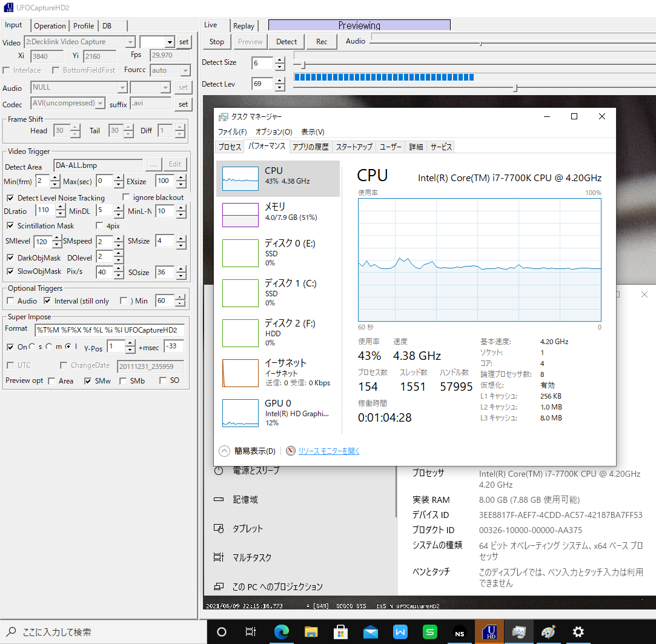656x644 pixels.
Task: Toggle the Scintillation Mask checkbox
Action: tap(10, 226)
